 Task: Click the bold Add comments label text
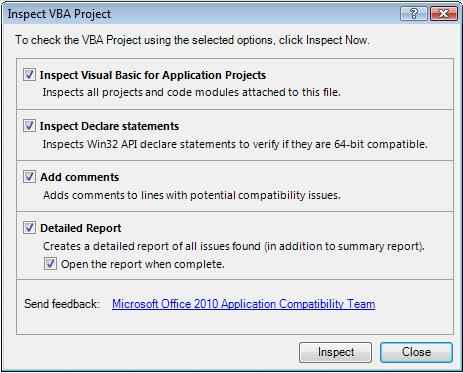pos(79,177)
